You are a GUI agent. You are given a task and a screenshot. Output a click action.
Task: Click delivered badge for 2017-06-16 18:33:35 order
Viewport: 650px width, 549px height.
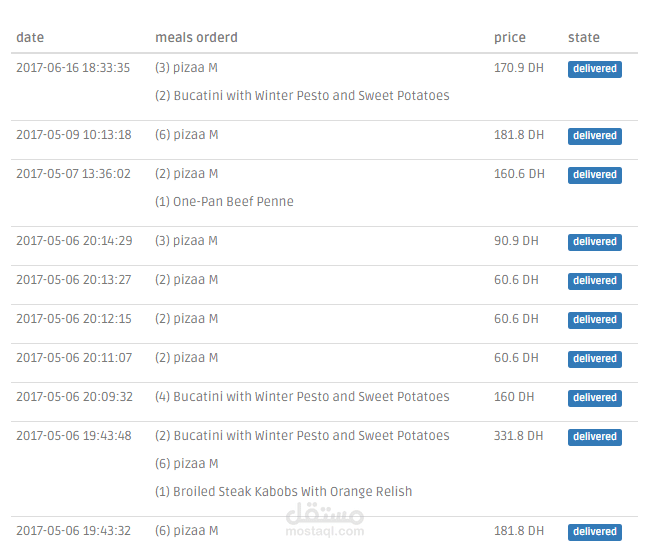click(595, 69)
